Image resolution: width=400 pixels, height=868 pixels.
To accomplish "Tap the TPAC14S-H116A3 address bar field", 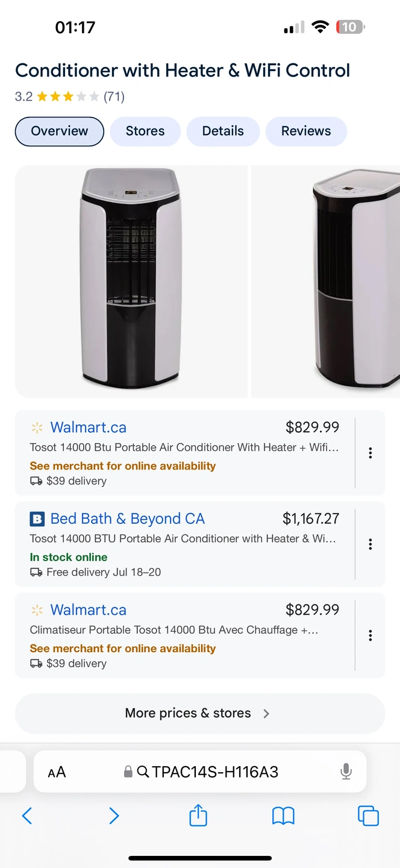I will click(x=200, y=772).
